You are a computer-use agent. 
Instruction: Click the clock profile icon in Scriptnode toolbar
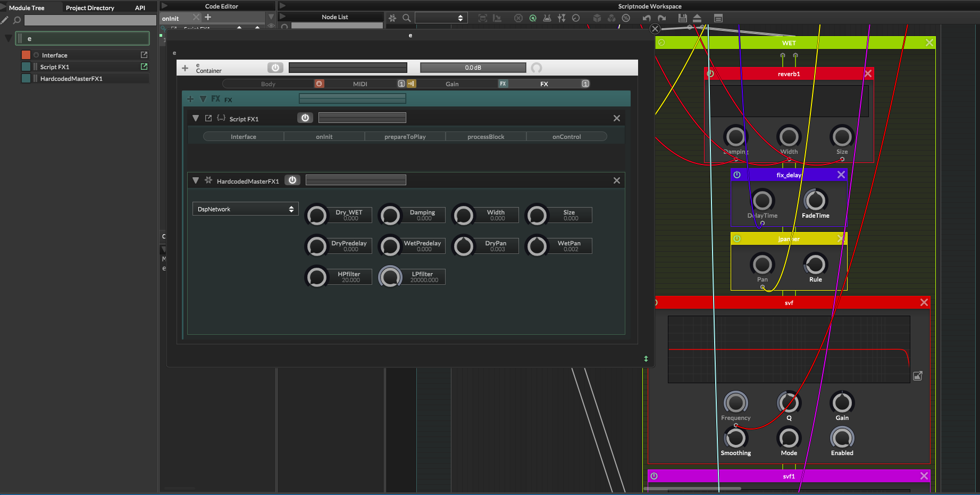tap(576, 18)
